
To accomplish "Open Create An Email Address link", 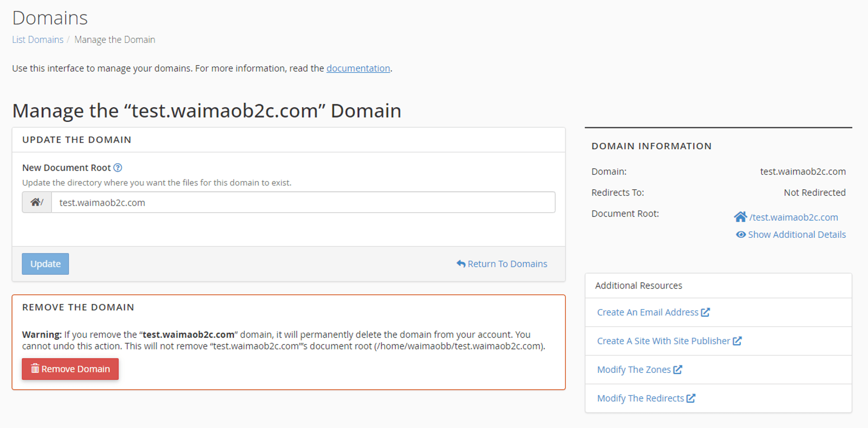I will coord(648,312).
